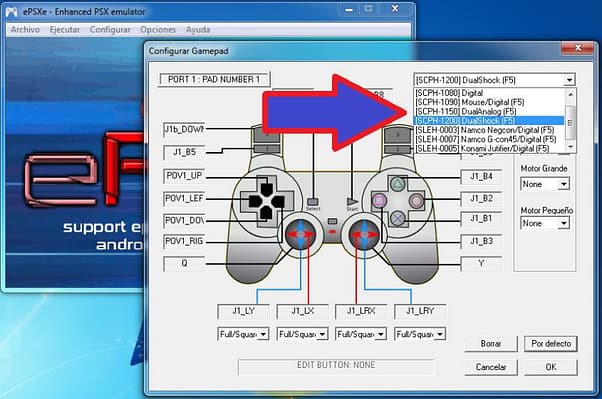Open the Archivo menu in ePSXe

pyautogui.click(x=25, y=30)
